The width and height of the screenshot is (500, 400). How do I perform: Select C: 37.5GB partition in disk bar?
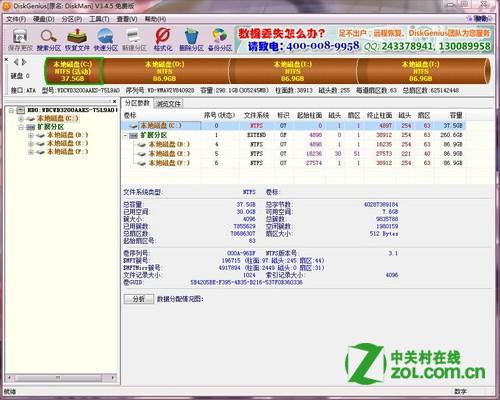click(73, 71)
